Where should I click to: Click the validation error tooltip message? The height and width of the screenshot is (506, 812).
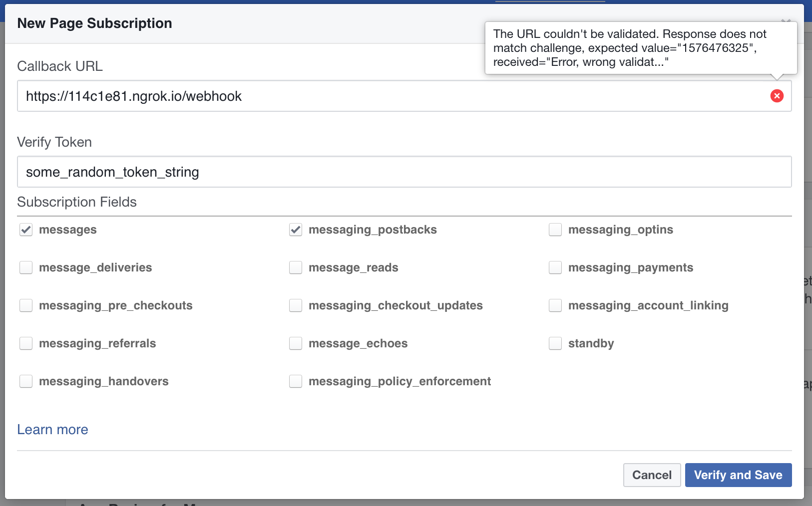pyautogui.click(x=641, y=48)
